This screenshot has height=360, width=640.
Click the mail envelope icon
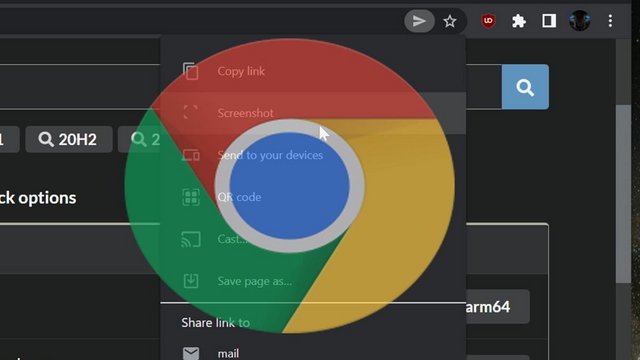coord(191,353)
